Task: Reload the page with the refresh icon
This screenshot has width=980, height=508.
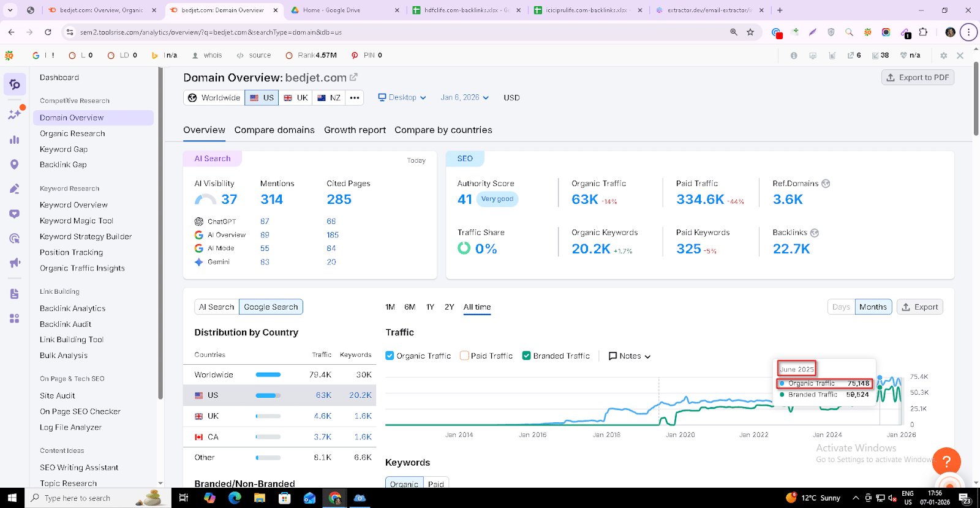Action: (x=48, y=32)
